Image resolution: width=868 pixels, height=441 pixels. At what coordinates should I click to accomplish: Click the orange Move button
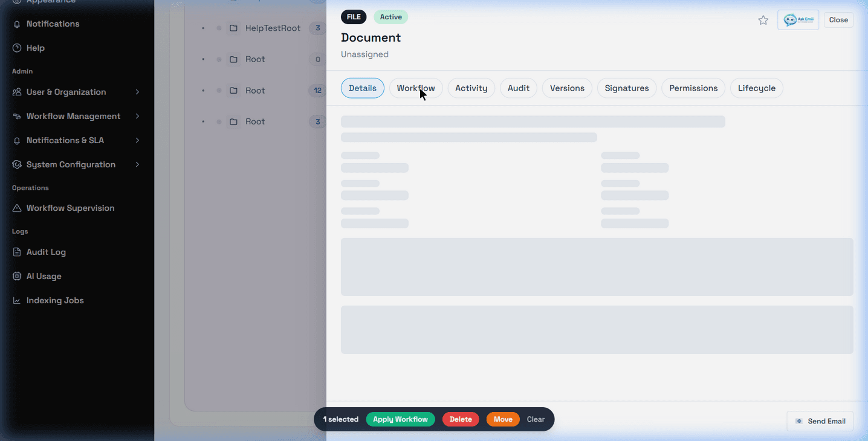pyautogui.click(x=503, y=419)
